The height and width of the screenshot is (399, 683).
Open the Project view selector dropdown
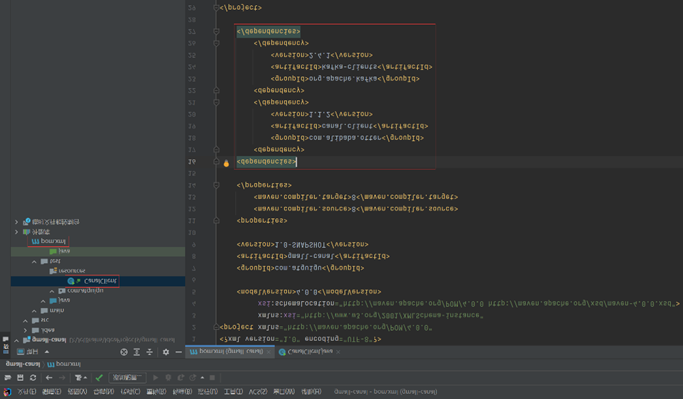(x=33, y=352)
